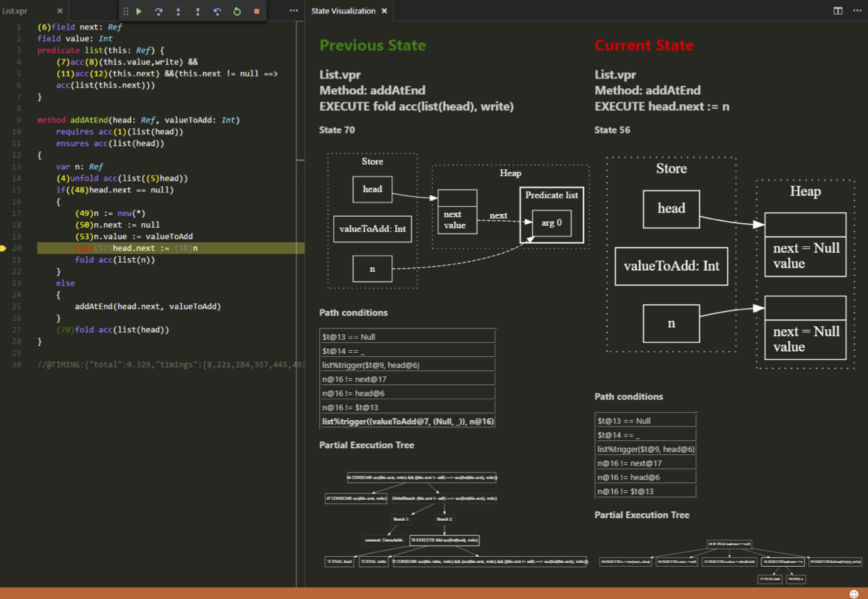Click 'n@16 != head@6' in Current State conditions

[x=645, y=477]
